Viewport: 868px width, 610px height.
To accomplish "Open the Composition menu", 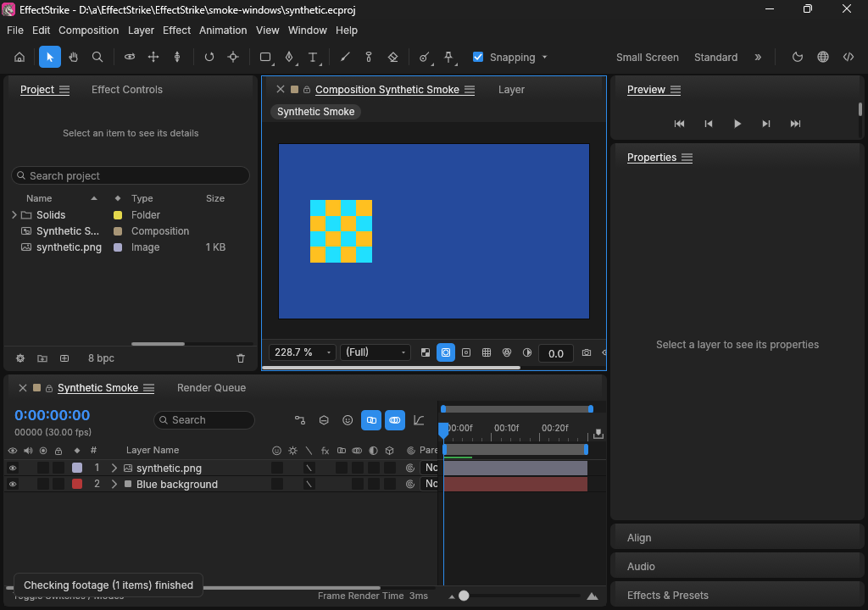I will [x=88, y=30].
